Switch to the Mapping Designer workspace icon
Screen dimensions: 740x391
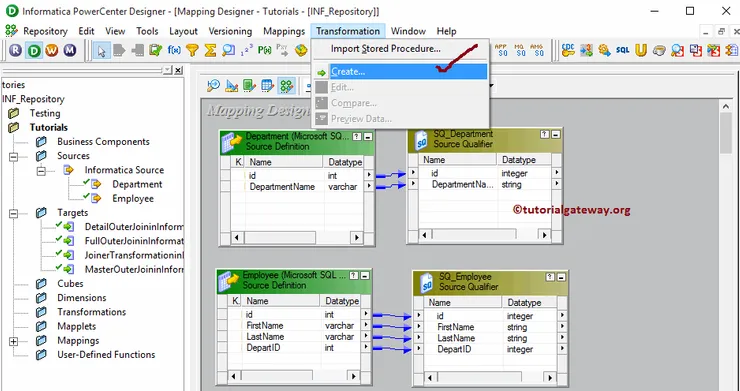[286, 85]
